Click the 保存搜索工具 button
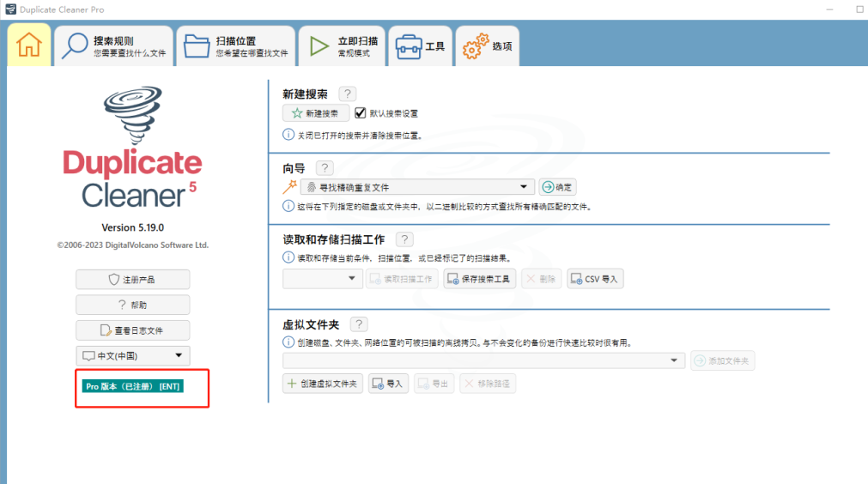The height and width of the screenshot is (484, 868). click(x=479, y=279)
